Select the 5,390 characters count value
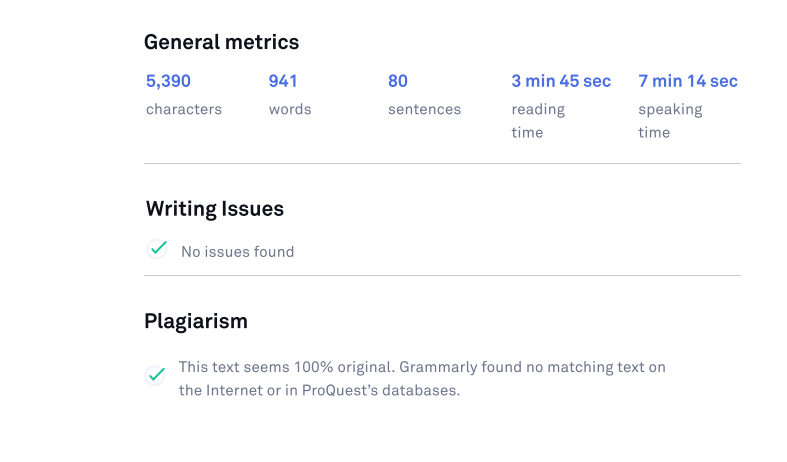The height and width of the screenshot is (462, 787). click(168, 81)
